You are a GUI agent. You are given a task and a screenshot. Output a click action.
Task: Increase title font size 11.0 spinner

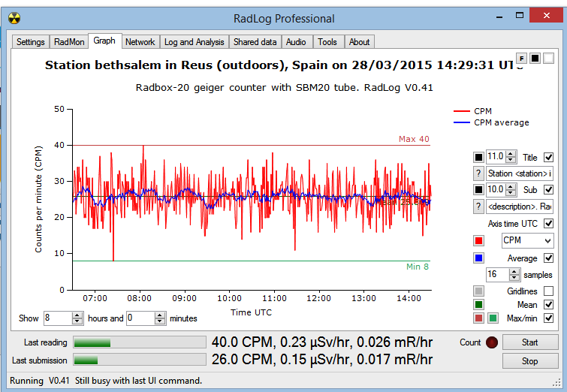pyautogui.click(x=511, y=154)
